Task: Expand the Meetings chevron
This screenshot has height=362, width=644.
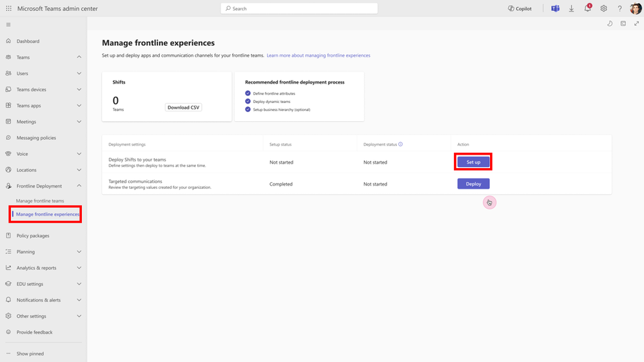Action: (79, 122)
